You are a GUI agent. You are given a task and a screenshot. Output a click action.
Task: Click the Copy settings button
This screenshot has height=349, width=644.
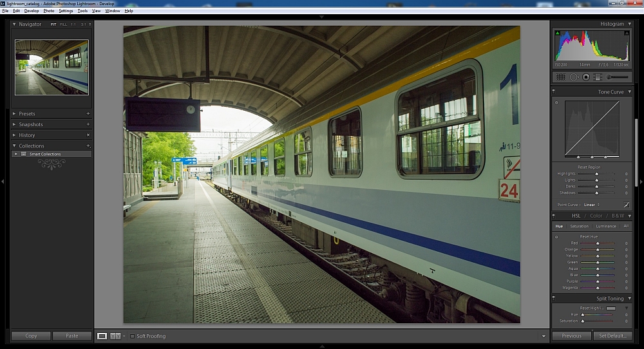coord(31,336)
